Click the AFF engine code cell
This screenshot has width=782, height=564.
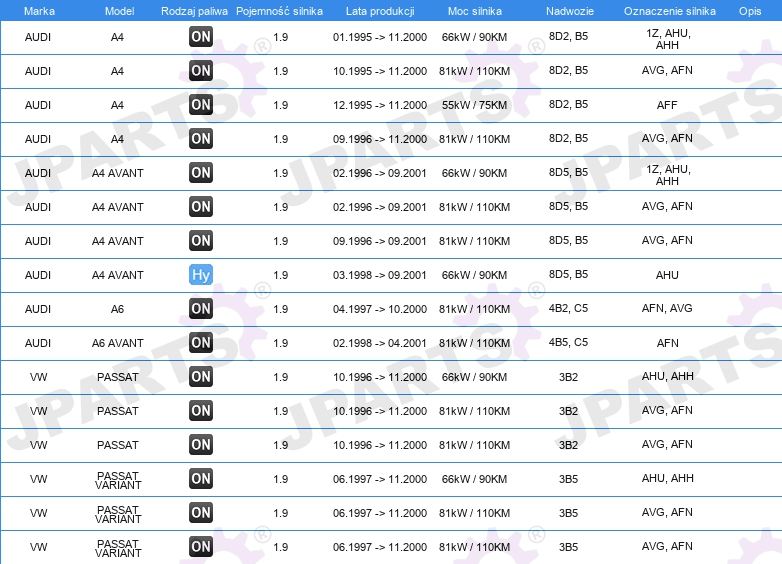(667, 105)
